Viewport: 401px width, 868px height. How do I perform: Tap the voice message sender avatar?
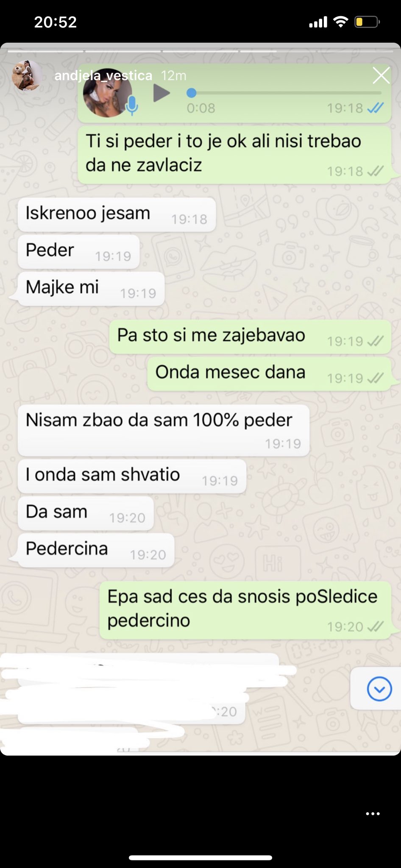pyautogui.click(x=108, y=93)
